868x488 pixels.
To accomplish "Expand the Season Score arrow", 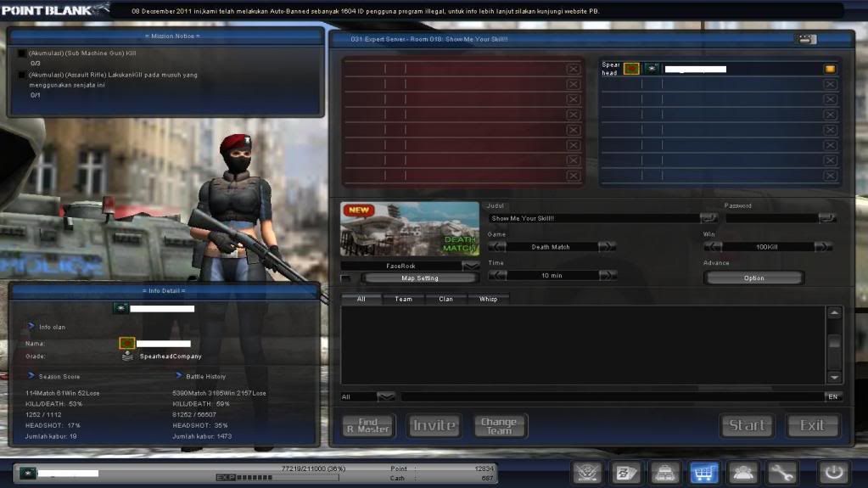I will tap(31, 376).
